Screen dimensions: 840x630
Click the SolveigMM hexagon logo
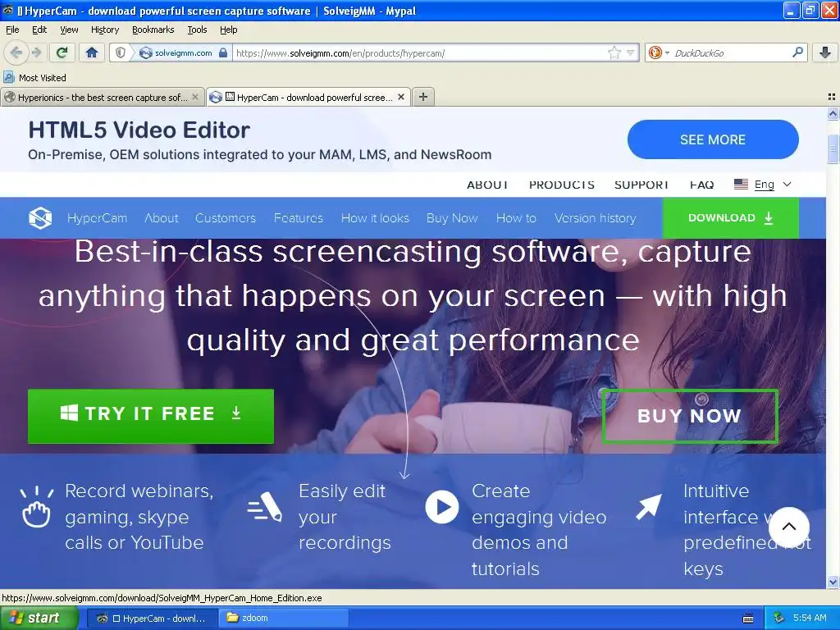tap(40, 218)
